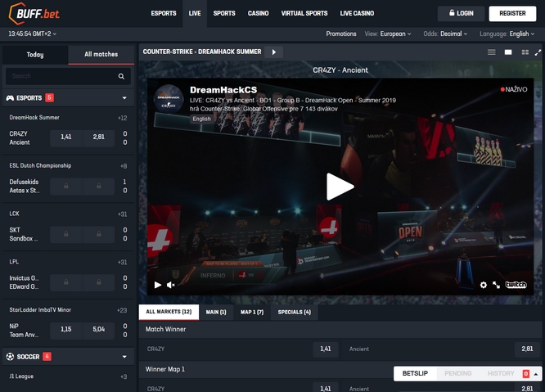Switch to grid view layout icon
Image resolution: width=545 pixels, height=392 pixels.
tap(525, 52)
